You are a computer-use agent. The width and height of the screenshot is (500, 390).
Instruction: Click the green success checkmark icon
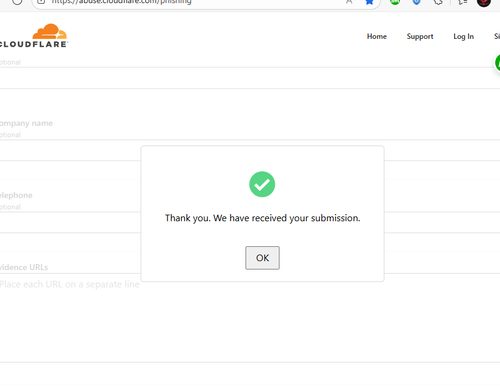coord(262,184)
